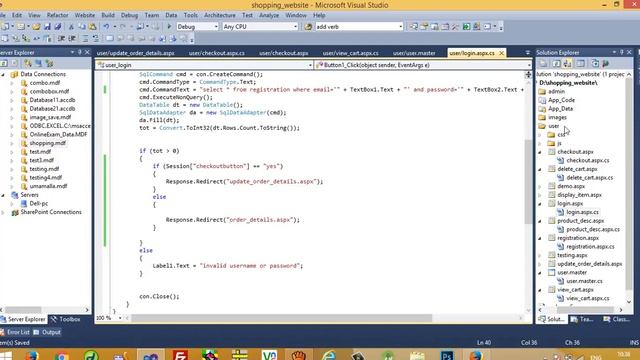Toggle auto-hide pin on Server Explorer panel
The height and width of the screenshot is (360, 640).
pos(80,52)
